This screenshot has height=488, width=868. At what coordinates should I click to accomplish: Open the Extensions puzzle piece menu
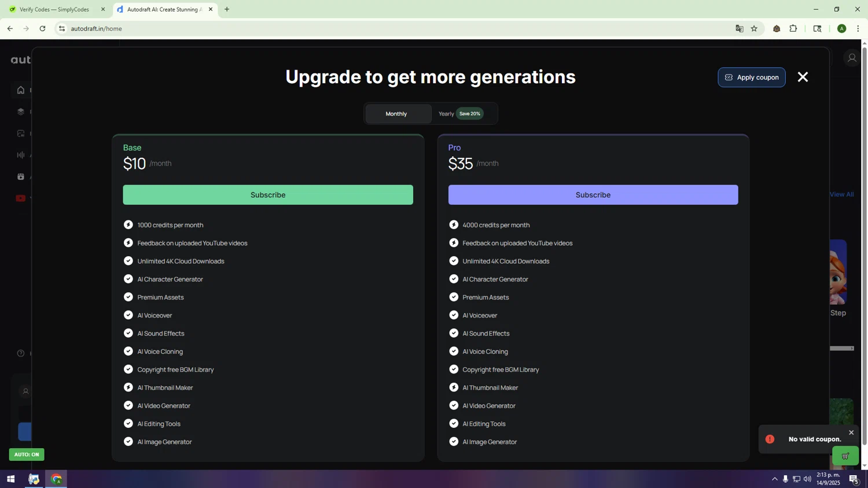(x=793, y=28)
